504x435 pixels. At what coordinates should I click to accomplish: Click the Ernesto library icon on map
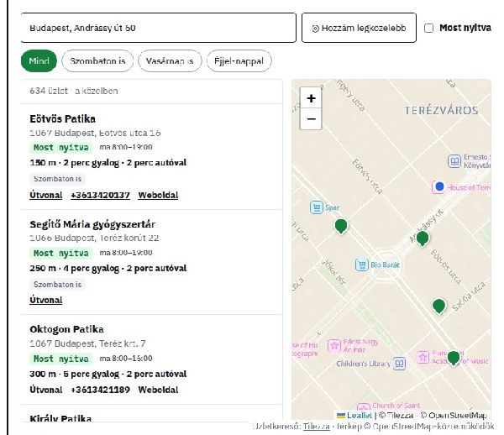(x=454, y=161)
